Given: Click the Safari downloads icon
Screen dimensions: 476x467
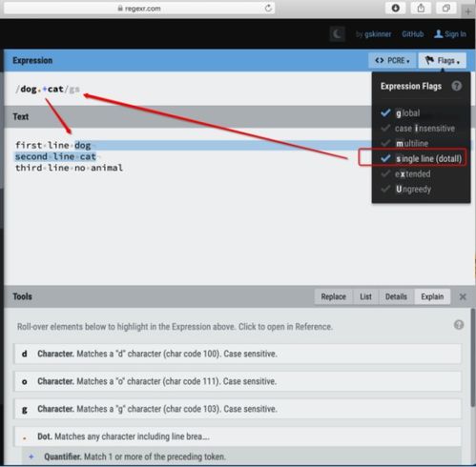Looking at the screenshot, I should pos(396,8).
